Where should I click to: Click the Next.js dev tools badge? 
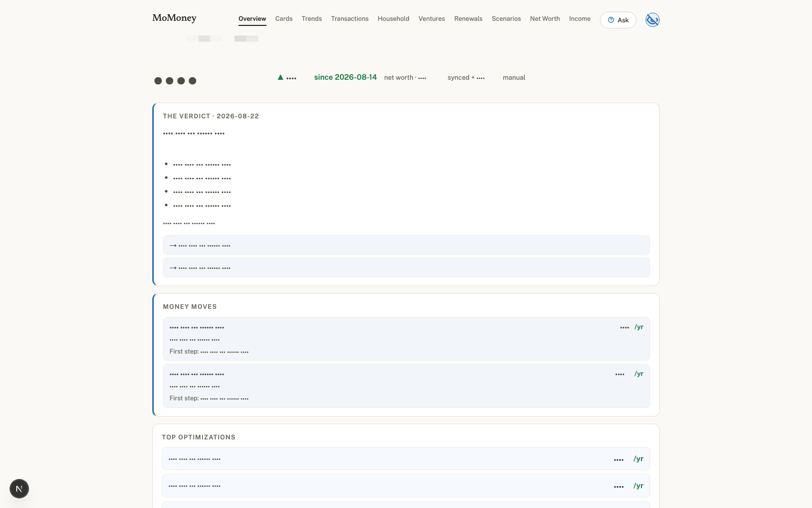click(19, 489)
